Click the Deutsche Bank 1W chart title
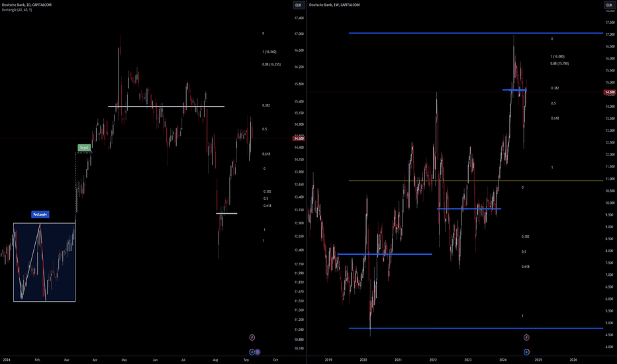 point(334,5)
